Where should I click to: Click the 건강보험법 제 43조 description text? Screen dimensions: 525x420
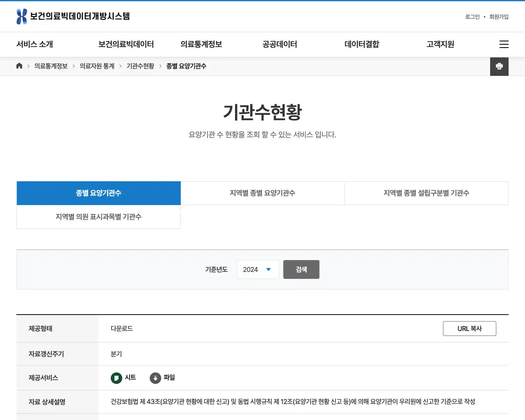293,402
